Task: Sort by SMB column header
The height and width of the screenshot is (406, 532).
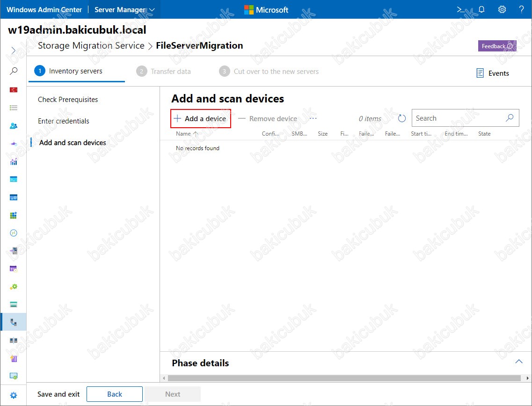Action: point(299,134)
